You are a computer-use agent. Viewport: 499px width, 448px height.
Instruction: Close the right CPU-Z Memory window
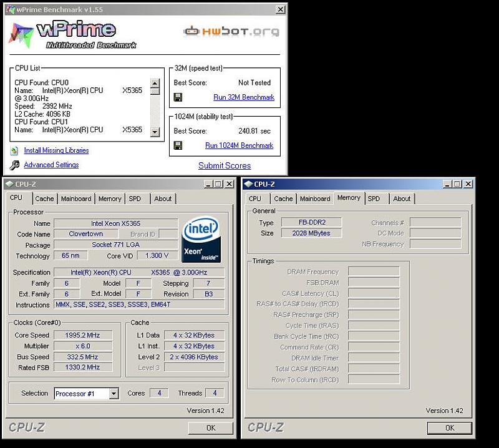pos(468,184)
